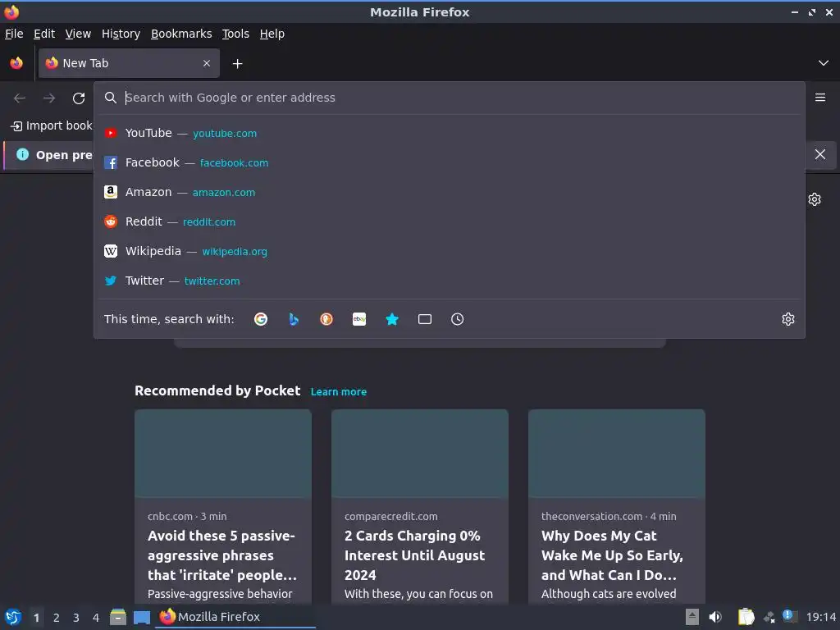Select the Amazon suggestion
Image resolution: width=840 pixels, height=630 pixels.
coord(450,192)
